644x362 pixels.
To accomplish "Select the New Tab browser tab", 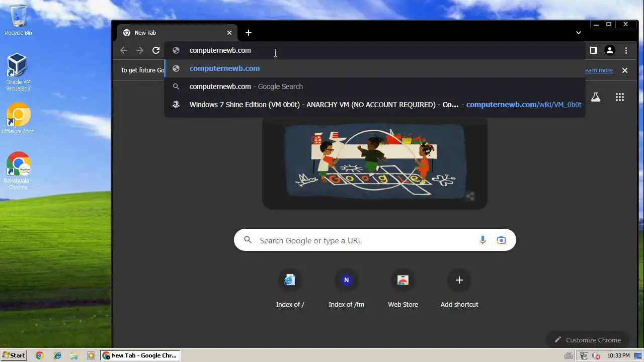I will point(176,33).
